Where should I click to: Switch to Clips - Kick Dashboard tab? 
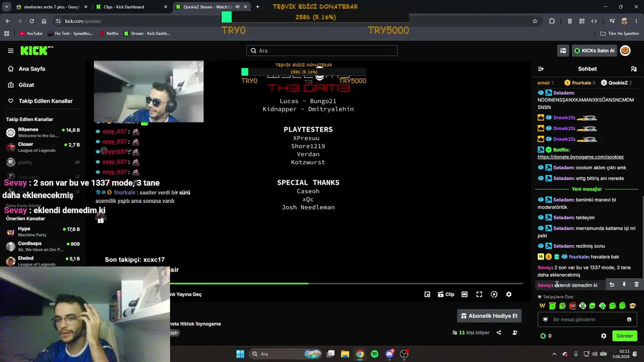pos(130,7)
